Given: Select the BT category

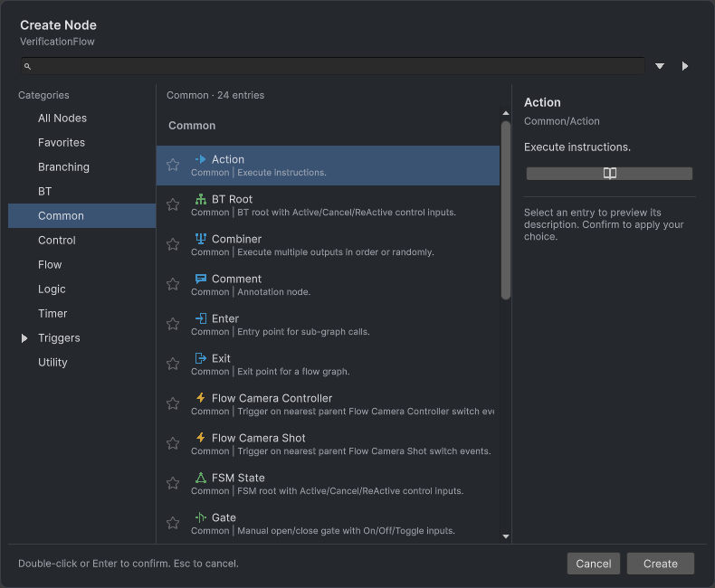Looking at the screenshot, I should tap(82, 192).
